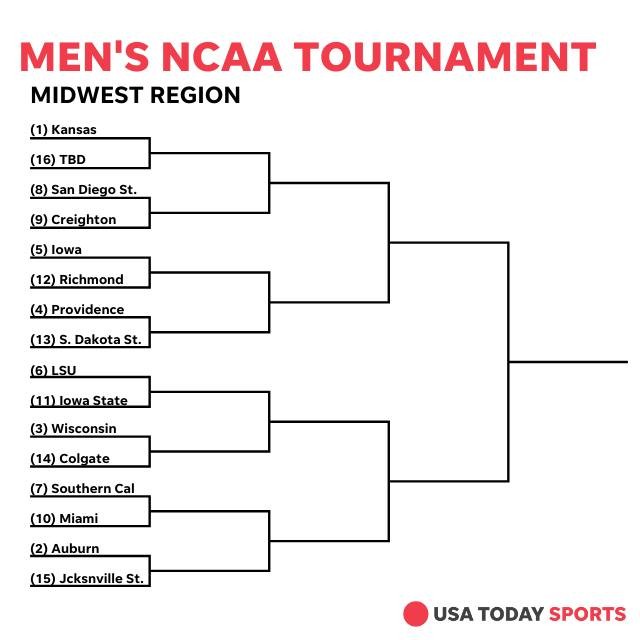
Task: Choose (14) Colgate in the bracket
Action: pyautogui.click(x=70, y=458)
